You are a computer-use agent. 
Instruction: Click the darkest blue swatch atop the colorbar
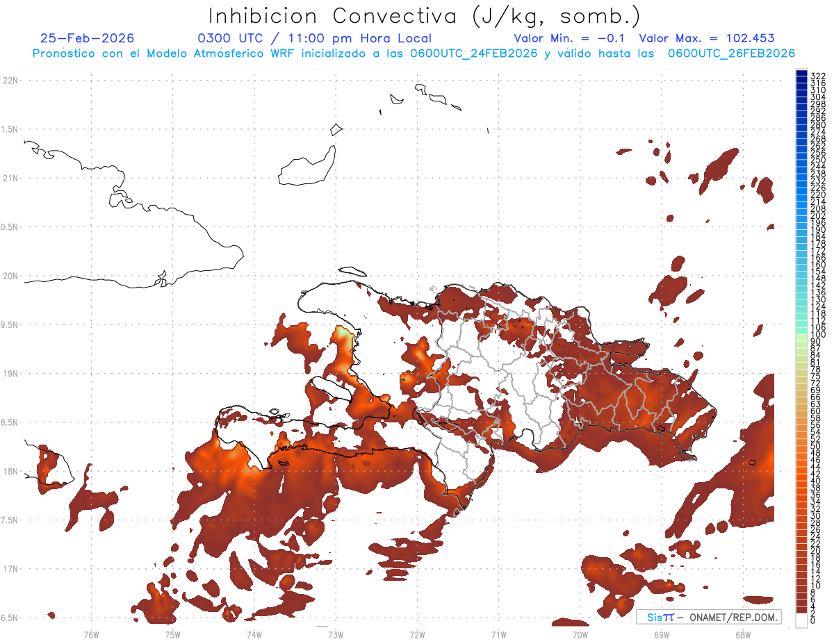click(802, 74)
